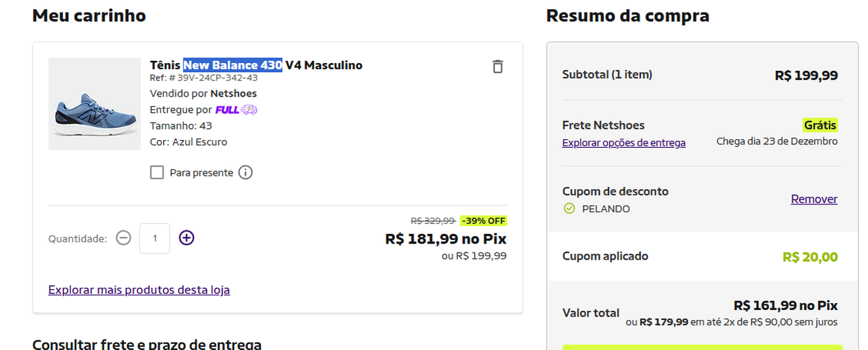This screenshot has width=868, height=350.
Task: Click the -39% OFF discount badge
Action: 483,220
